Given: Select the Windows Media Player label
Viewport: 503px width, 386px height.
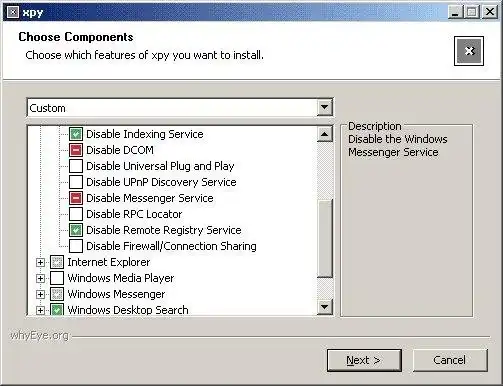Looking at the screenshot, I should point(121,278).
